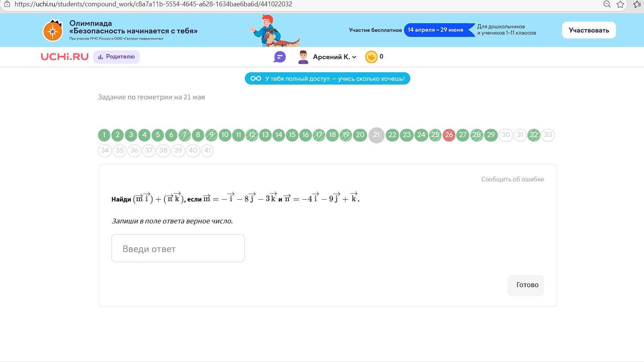Click the Участвовать button
This screenshot has height=362, width=644.
589,30
